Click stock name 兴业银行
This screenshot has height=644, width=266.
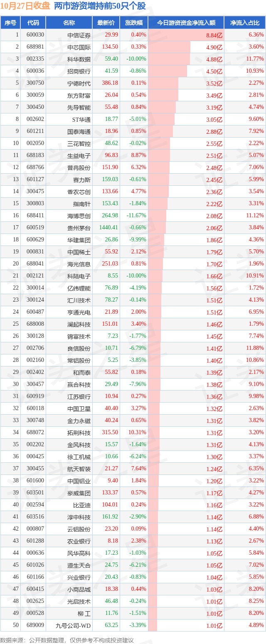tap(79, 577)
